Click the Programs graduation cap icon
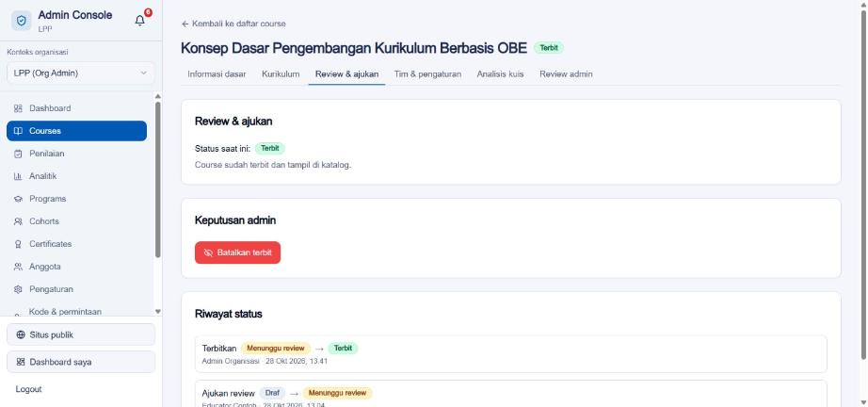 coord(18,199)
